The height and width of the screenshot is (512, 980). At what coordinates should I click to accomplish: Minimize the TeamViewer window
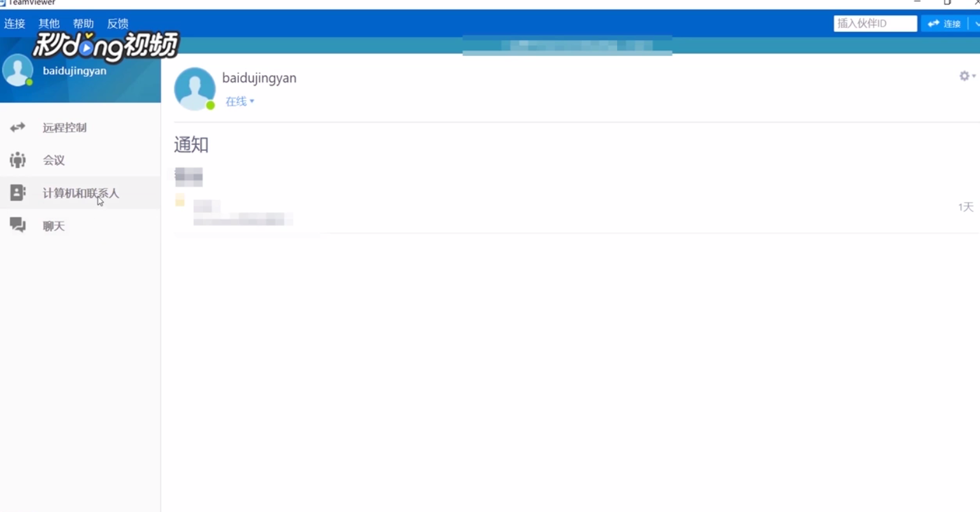[x=918, y=3]
